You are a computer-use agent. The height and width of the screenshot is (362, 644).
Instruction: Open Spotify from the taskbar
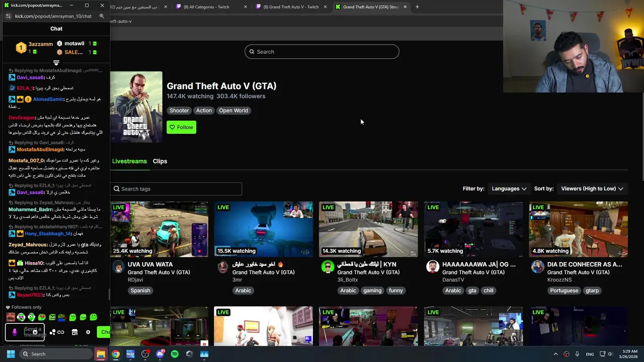pos(175,354)
